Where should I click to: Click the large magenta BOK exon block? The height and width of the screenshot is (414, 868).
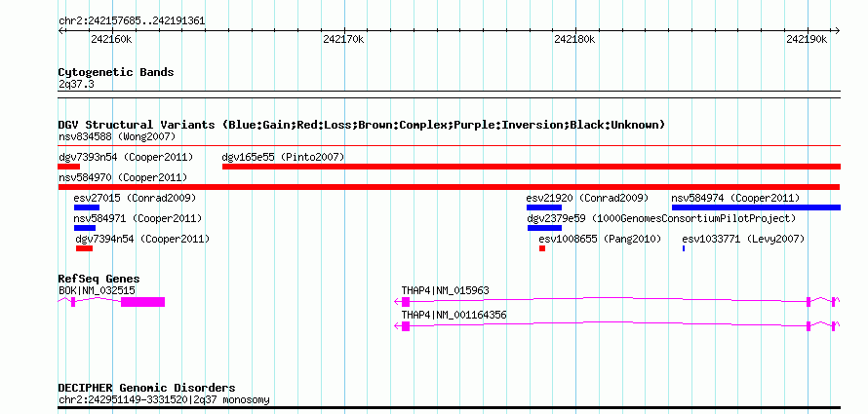[142, 302]
